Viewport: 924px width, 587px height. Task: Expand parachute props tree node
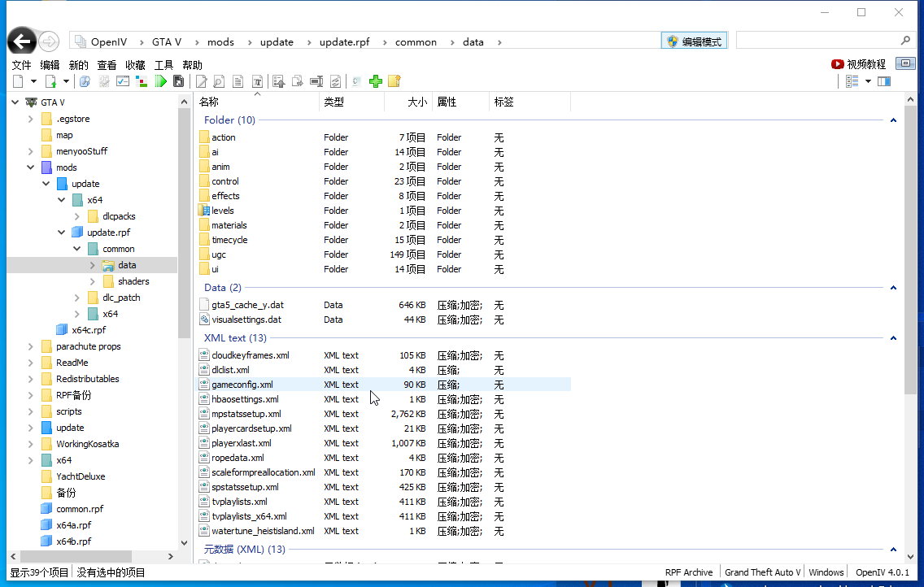[31, 346]
